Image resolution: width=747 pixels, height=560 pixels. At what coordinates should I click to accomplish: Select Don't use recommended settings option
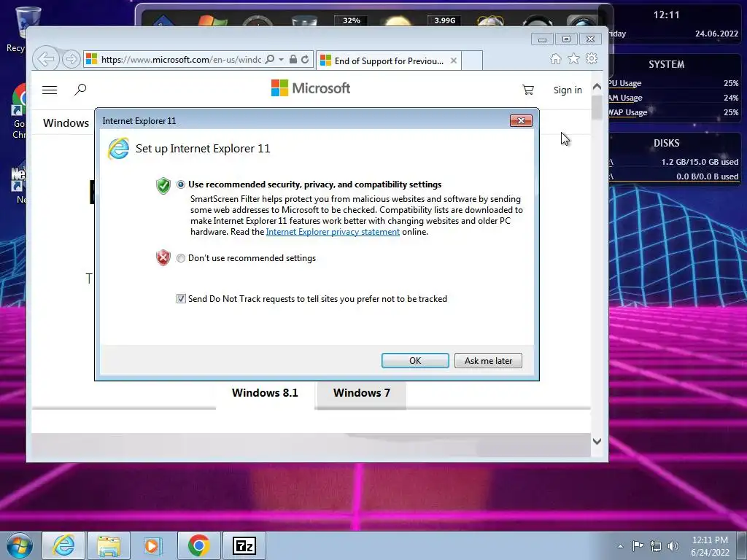click(181, 258)
